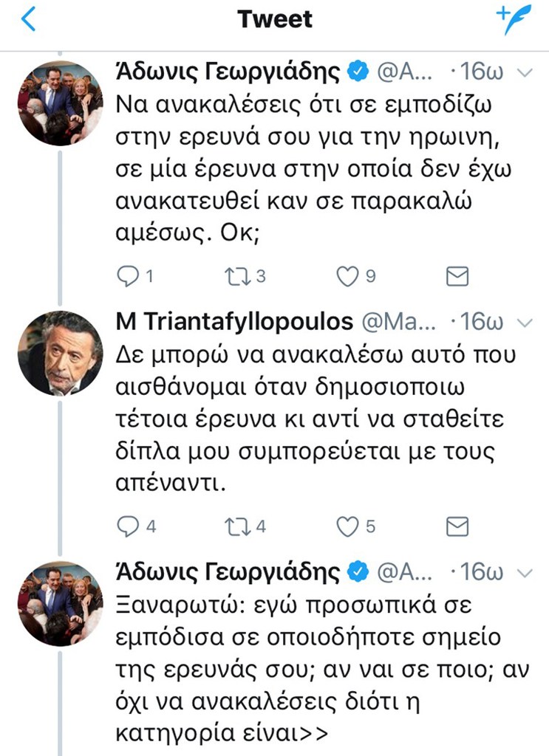Expand chevron menu on last Γεωργιάδης tweet

[525, 572]
